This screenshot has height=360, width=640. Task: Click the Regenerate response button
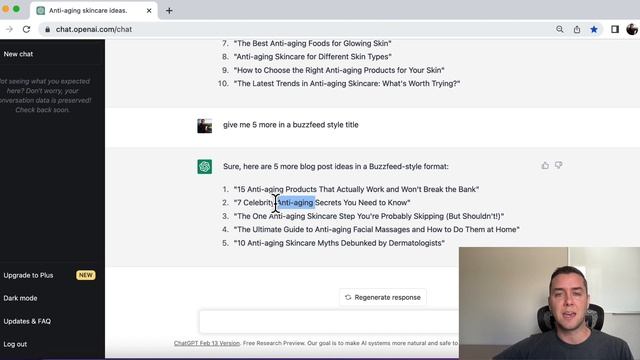click(383, 297)
